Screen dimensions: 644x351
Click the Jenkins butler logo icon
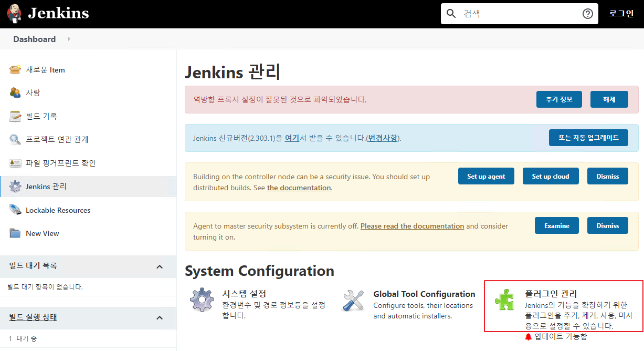[x=14, y=14]
